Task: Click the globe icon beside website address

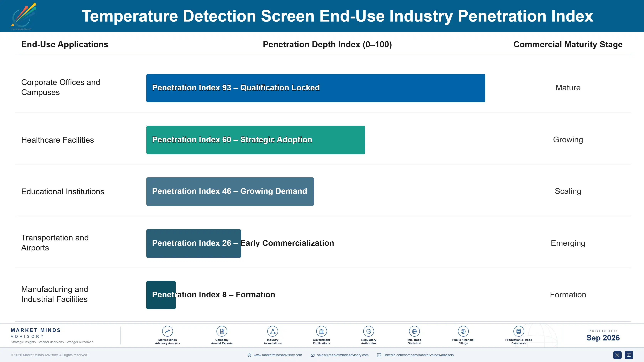Action: 249,355
